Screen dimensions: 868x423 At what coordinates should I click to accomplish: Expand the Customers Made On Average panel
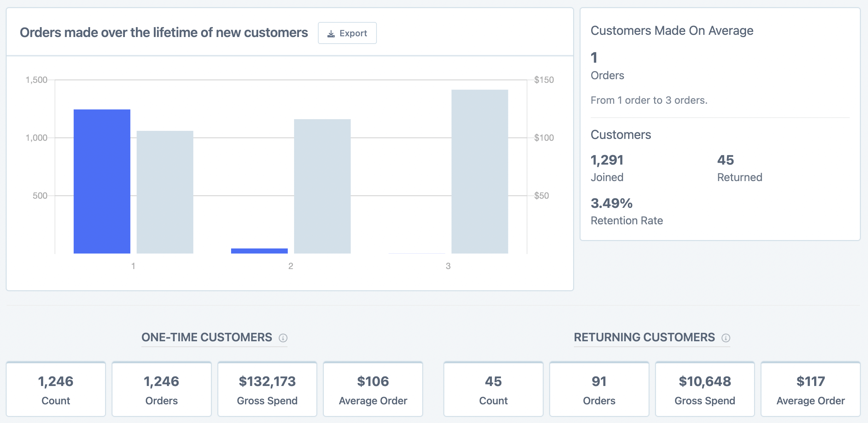pos(672,31)
